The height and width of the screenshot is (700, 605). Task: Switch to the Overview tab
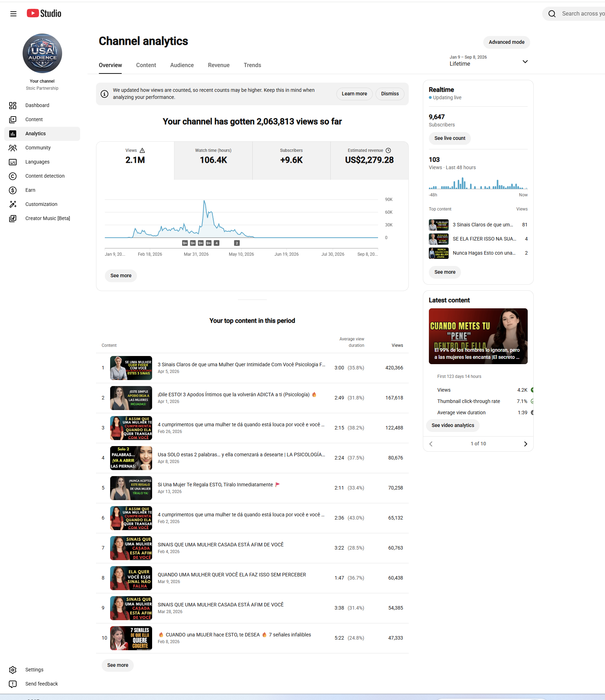110,65
